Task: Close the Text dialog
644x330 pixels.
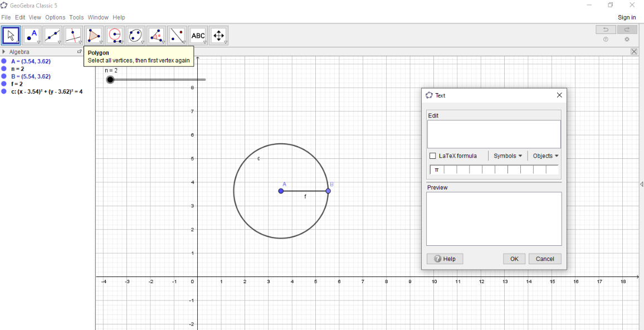Action: tap(559, 95)
